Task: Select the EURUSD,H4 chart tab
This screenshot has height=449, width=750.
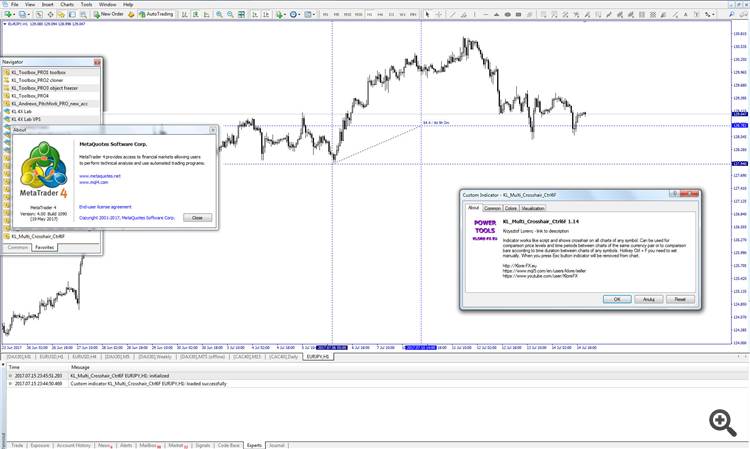Action: pos(84,357)
